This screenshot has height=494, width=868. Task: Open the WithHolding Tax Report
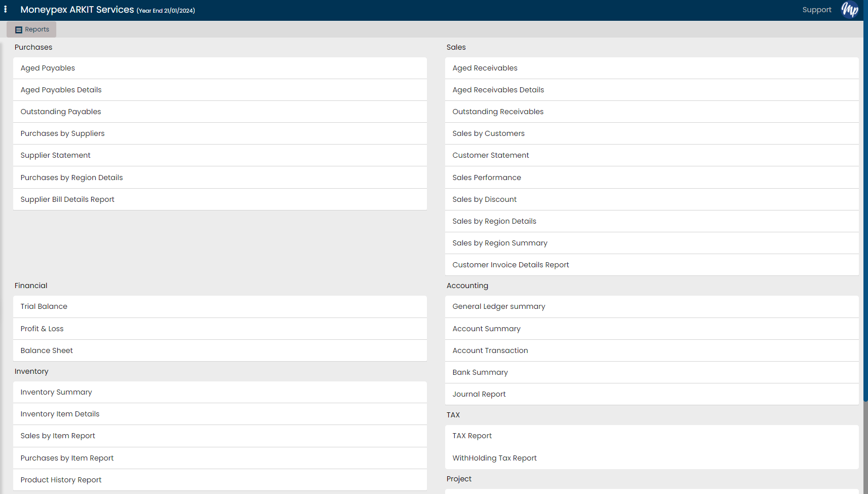494,457
